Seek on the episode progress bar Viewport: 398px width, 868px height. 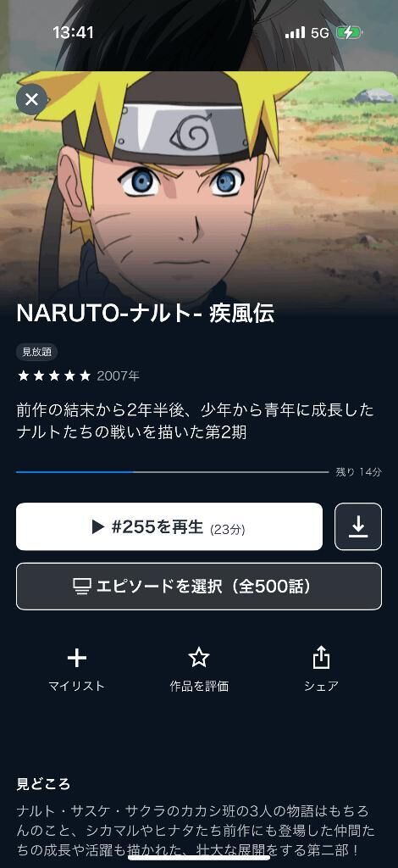coord(173,472)
